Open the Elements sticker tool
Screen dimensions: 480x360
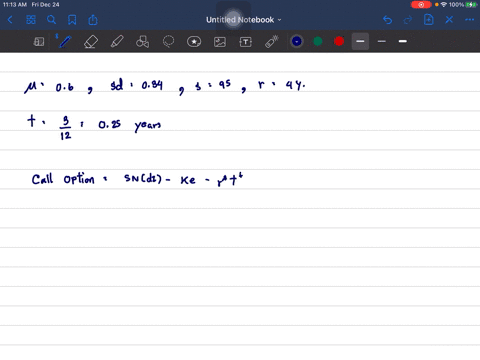(194, 42)
